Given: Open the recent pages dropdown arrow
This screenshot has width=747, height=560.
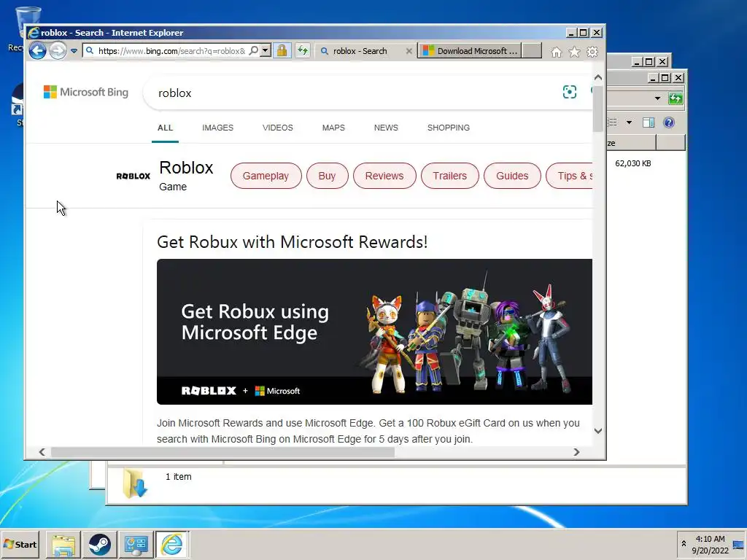Looking at the screenshot, I should click(x=74, y=51).
